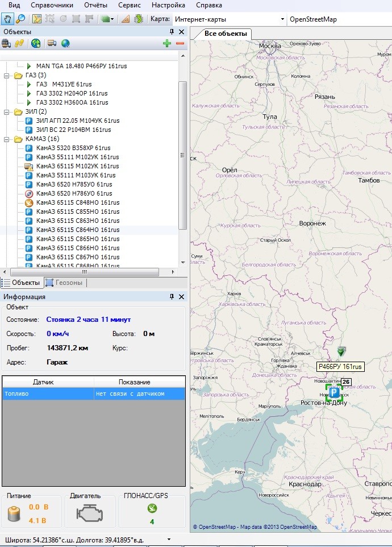
Task: Click the blue parking marker on map
Action: pyautogui.click(x=334, y=392)
